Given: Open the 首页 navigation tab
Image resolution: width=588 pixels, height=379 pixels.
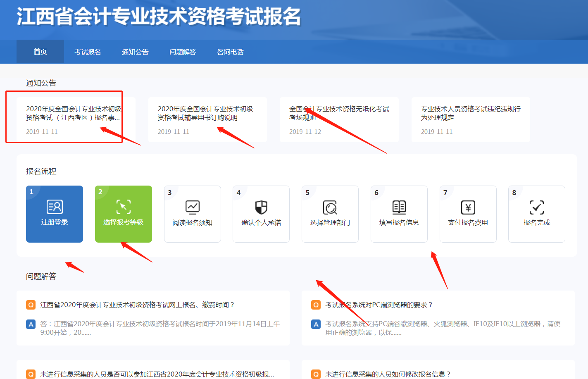Looking at the screenshot, I should coord(40,52).
